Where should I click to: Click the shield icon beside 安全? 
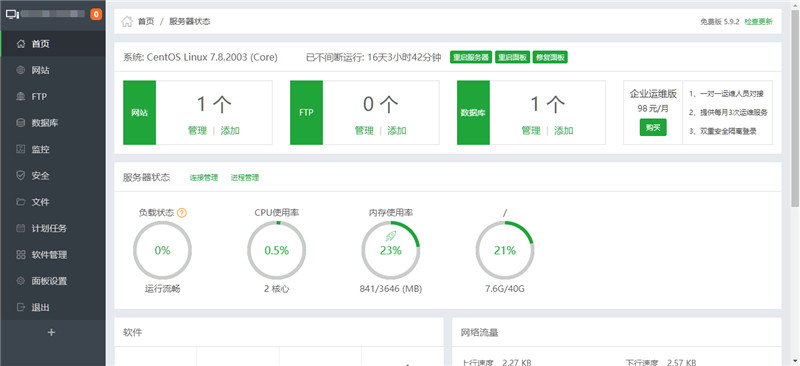[20, 176]
